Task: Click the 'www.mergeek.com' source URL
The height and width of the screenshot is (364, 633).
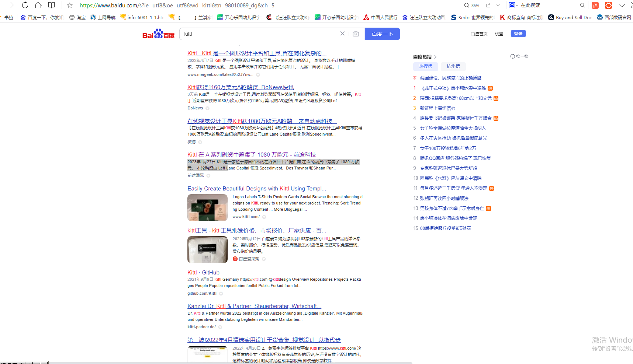Action: [x=220, y=74]
